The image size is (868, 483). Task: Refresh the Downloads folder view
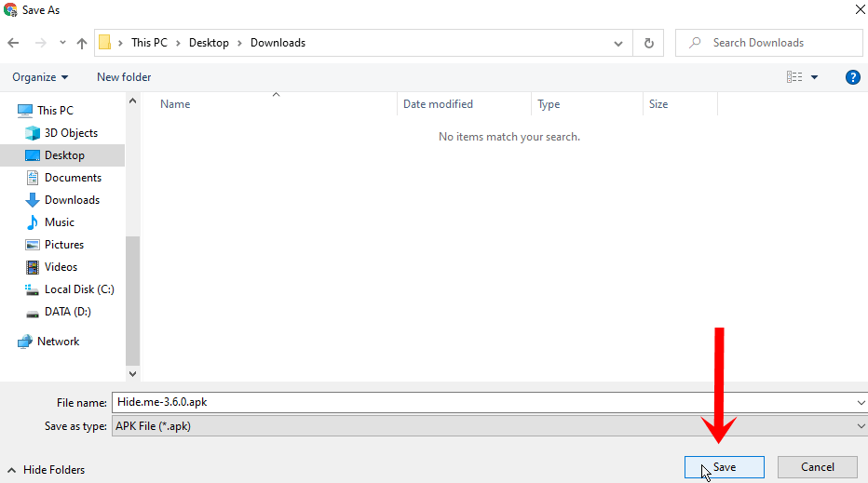tap(649, 43)
